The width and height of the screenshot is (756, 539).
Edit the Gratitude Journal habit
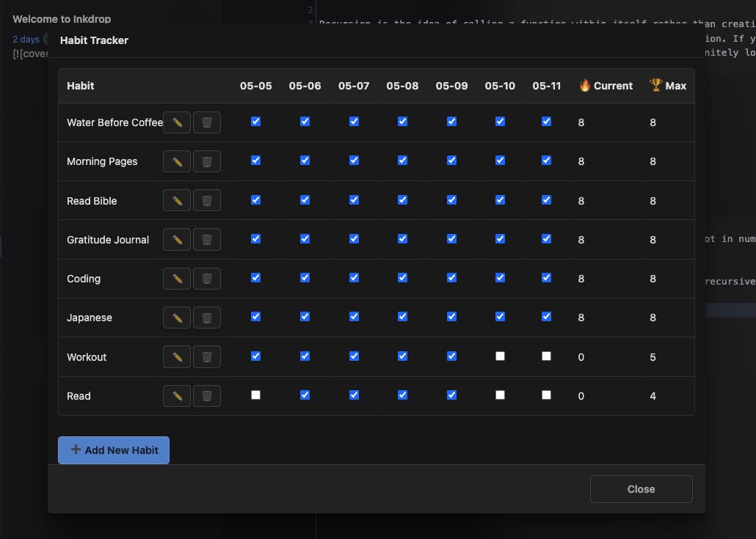(x=177, y=239)
